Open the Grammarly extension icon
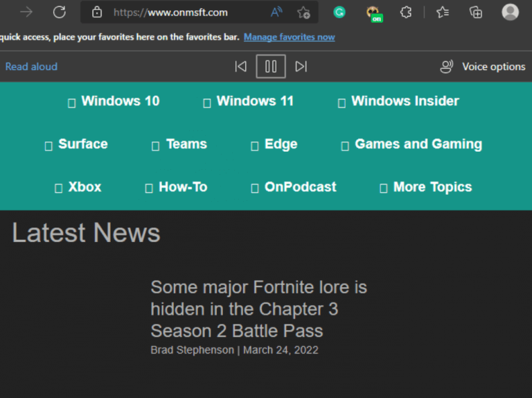This screenshot has width=532, height=398. point(339,12)
